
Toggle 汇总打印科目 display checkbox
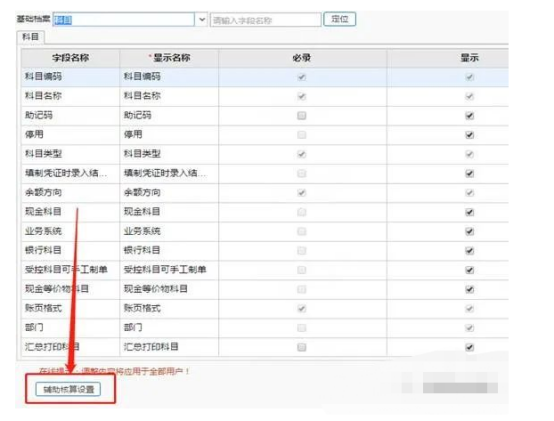click(x=470, y=347)
